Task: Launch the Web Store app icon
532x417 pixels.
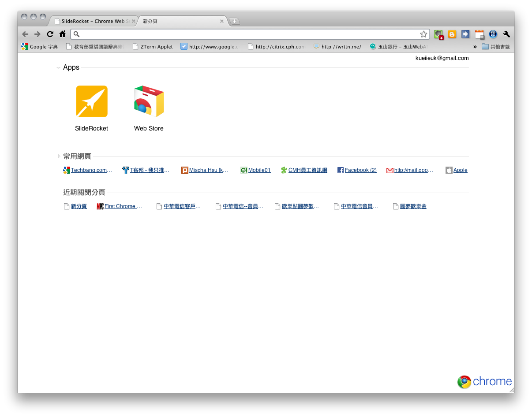Action: pyautogui.click(x=149, y=101)
